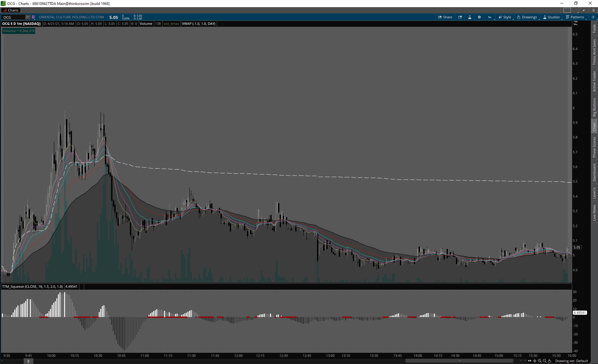Select the crosshair pointer icon
The height and width of the screenshot is (364, 598).
point(535,361)
